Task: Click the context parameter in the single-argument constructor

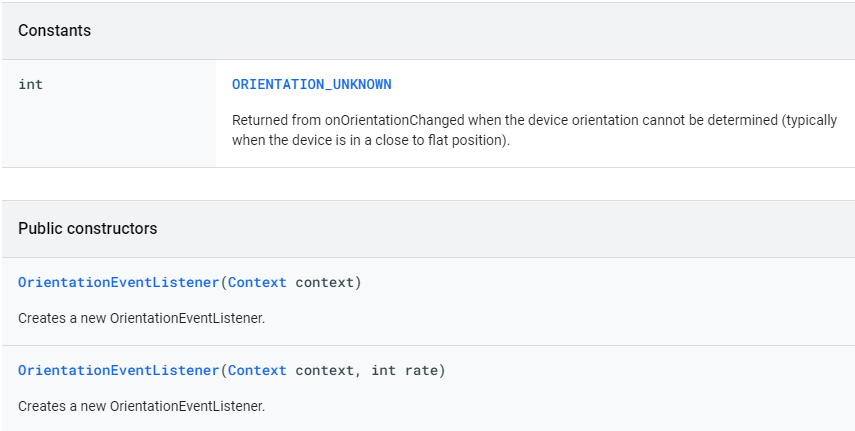Action: point(325,283)
